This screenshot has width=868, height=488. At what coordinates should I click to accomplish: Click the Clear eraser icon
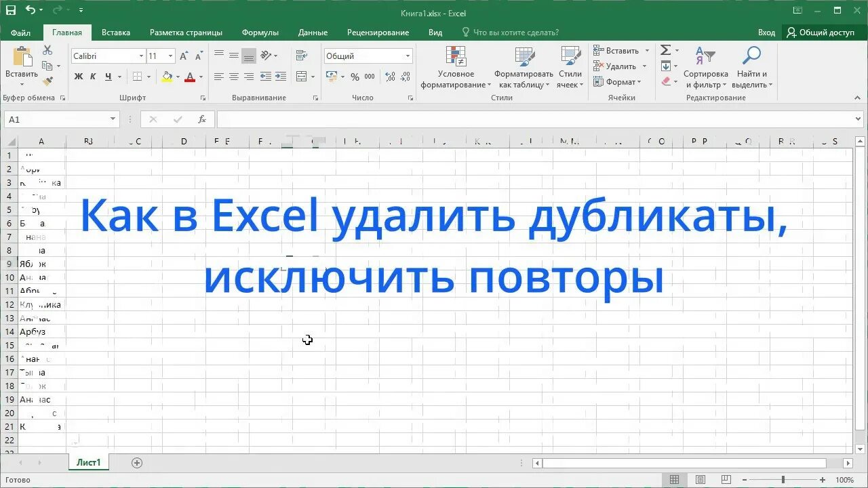tap(666, 81)
